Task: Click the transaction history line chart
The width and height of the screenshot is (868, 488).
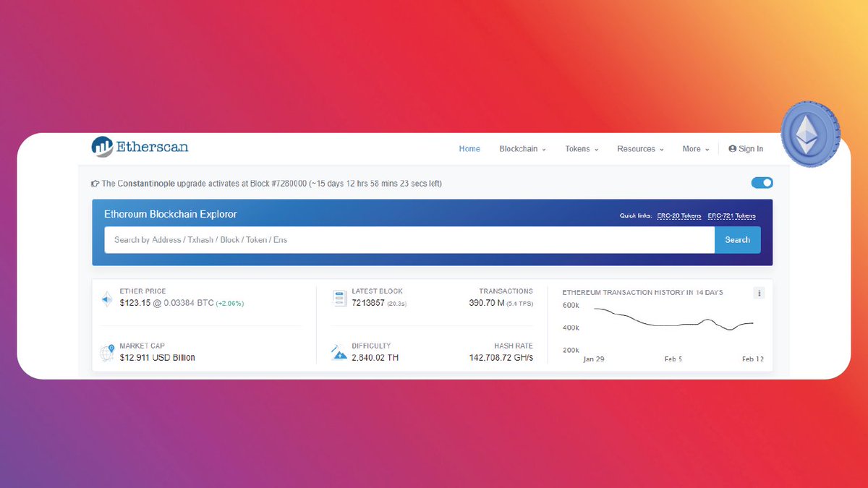Action: point(673,320)
